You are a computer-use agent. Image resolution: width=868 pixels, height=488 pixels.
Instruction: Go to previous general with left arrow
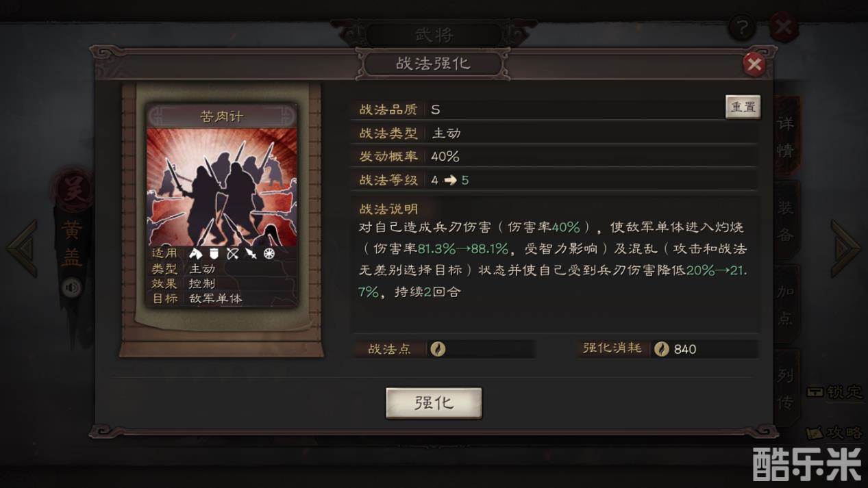click(x=22, y=248)
